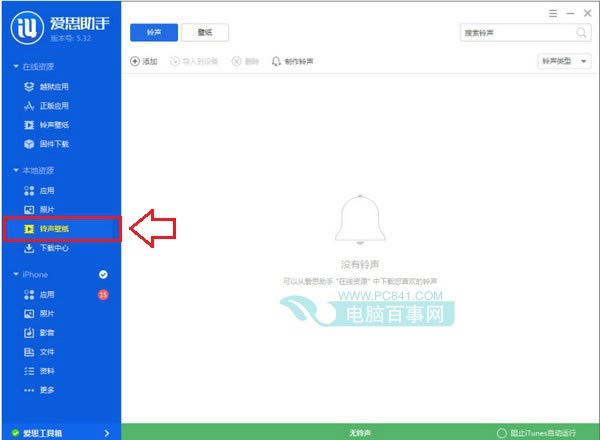
Task: Collapse the 本地资源 section
Action: point(16,170)
